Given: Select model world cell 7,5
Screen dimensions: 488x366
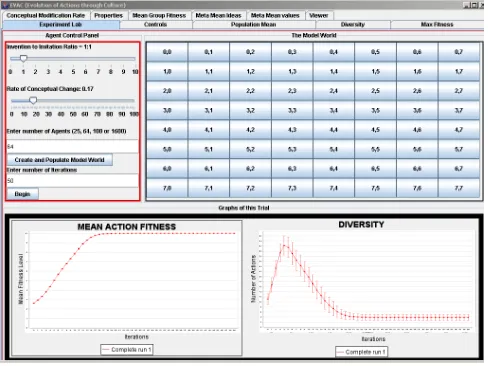Looking at the screenshot, I should coord(375,188).
